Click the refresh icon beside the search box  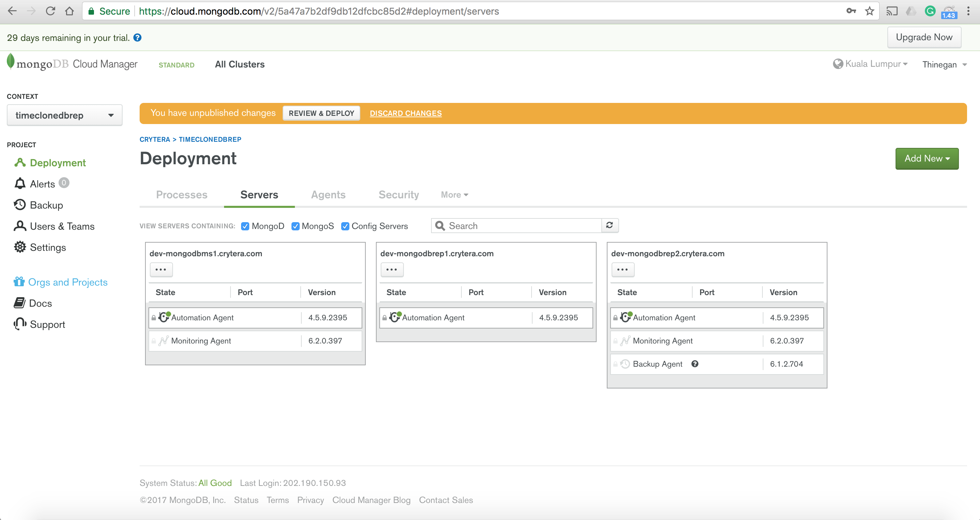610,225
